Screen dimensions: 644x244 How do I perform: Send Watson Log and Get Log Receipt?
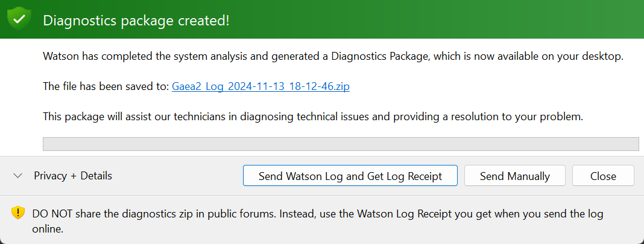pos(350,176)
